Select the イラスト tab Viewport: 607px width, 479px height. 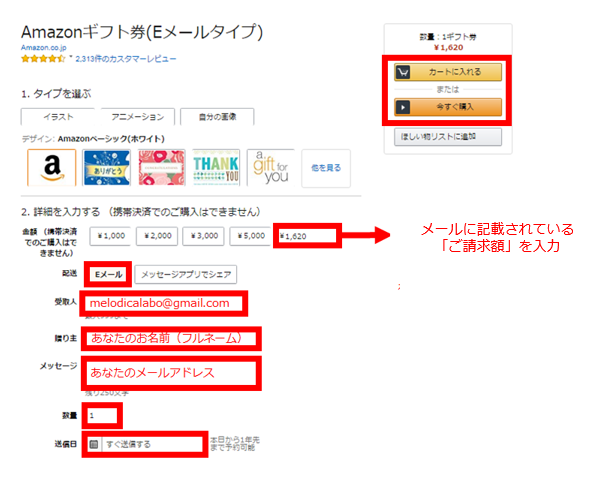click(58, 117)
